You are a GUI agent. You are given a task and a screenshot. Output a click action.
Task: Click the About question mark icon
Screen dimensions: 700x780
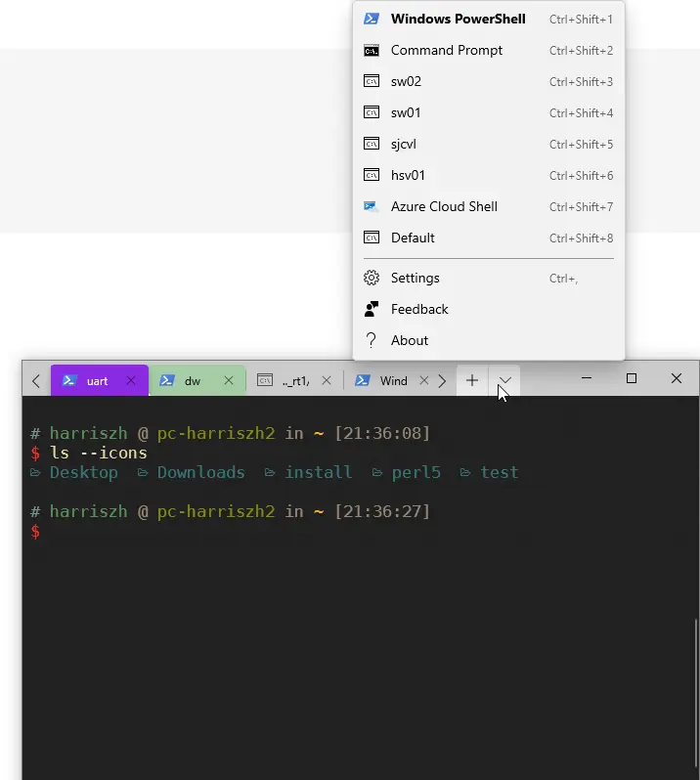tap(372, 340)
